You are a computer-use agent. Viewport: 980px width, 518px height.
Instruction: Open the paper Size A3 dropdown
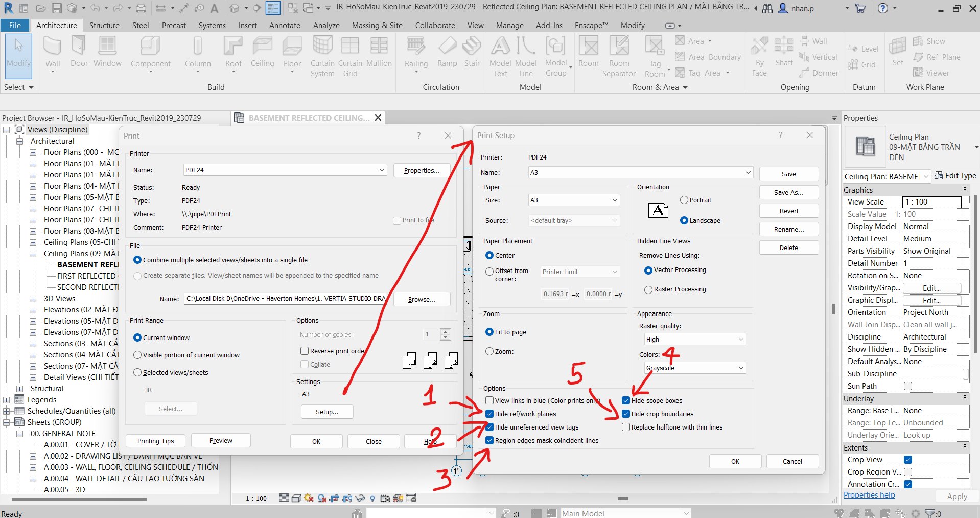tap(574, 200)
